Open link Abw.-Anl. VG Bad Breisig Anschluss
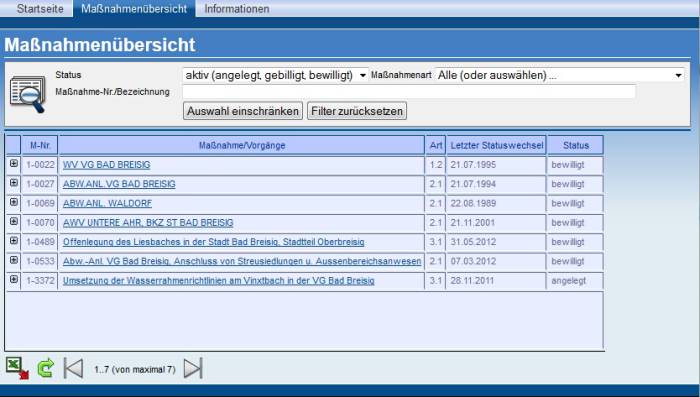 (242, 261)
